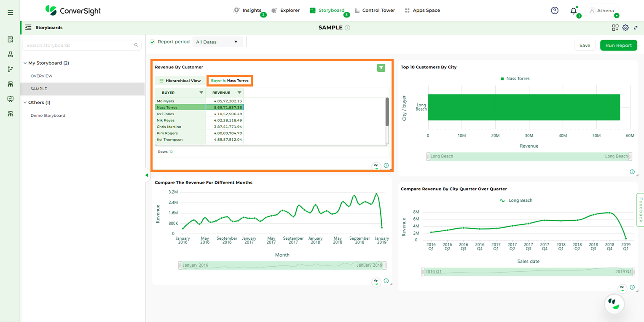Switch to the Explorer tab

click(286, 11)
